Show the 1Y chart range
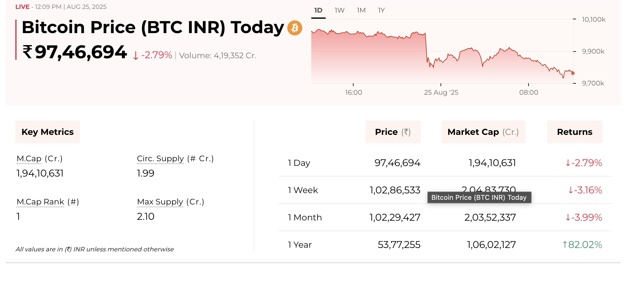The height and width of the screenshot is (282, 644). tap(381, 10)
